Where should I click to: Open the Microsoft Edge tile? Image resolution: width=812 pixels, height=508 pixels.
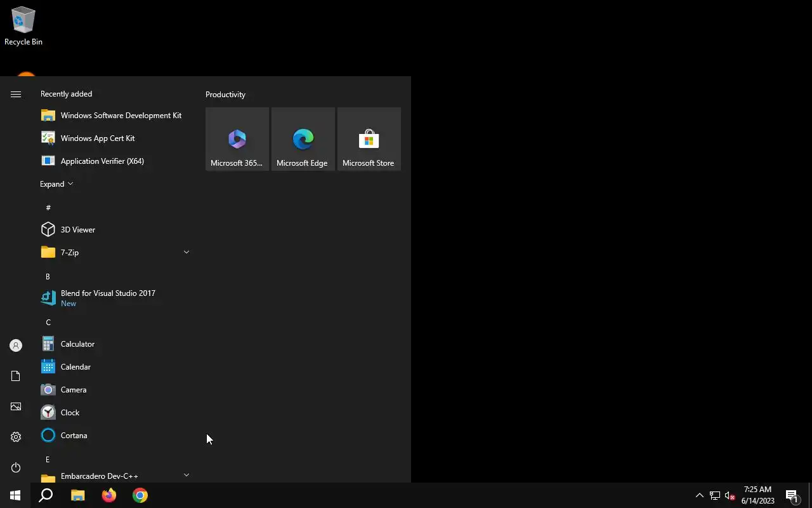[303, 139]
